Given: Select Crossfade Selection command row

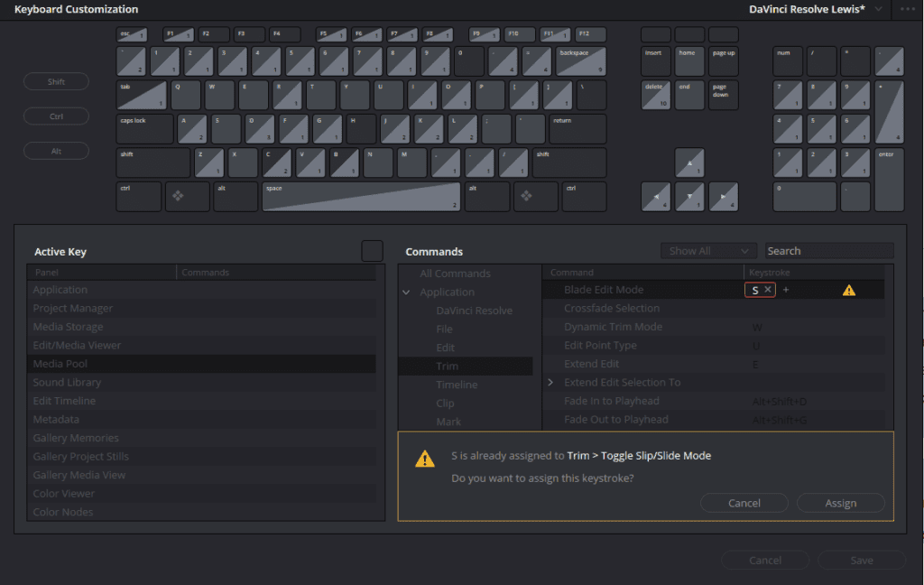Looking at the screenshot, I should tap(713, 309).
